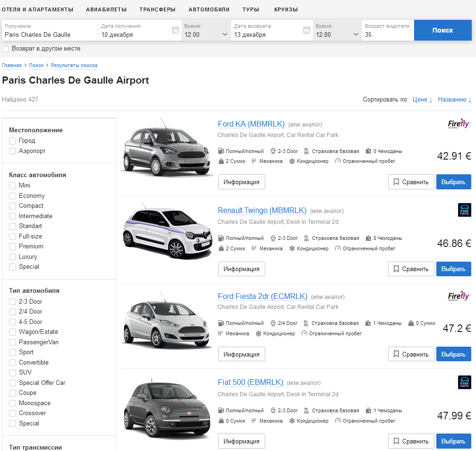Tick the Mini car class checkbox

click(12, 186)
